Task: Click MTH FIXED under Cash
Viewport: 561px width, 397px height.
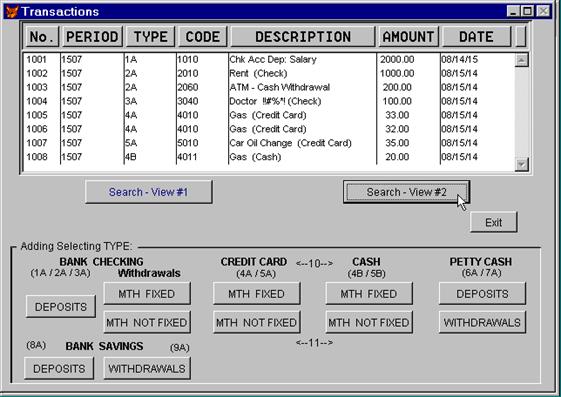Action: [369, 294]
